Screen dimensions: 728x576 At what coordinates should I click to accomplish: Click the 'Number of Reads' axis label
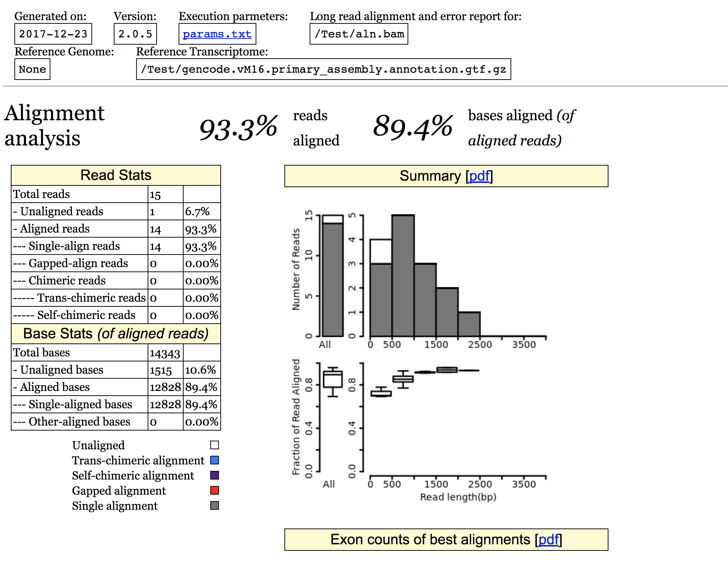pos(296,269)
